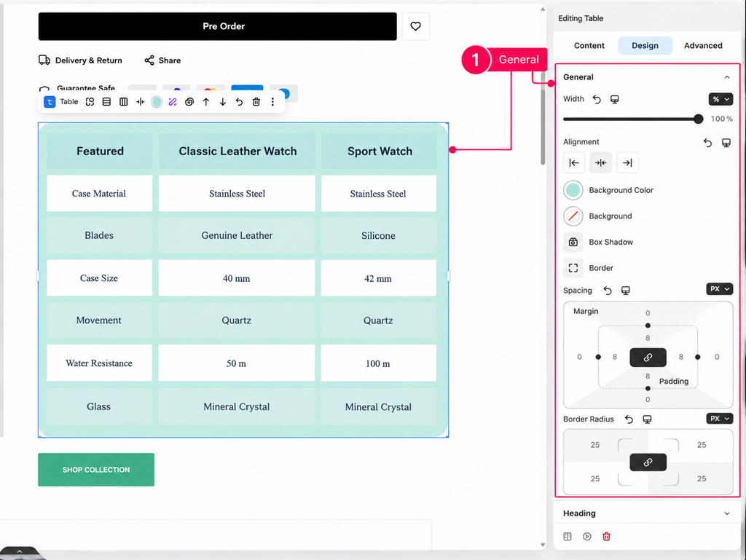Collapse the General section chevron
746x560 pixels.
coord(727,77)
